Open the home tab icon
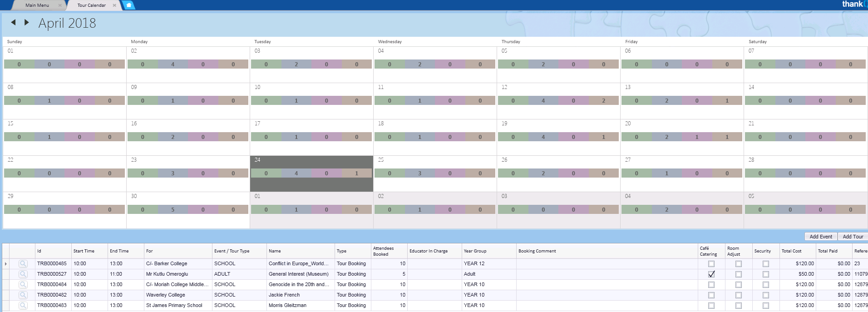 [128, 5]
